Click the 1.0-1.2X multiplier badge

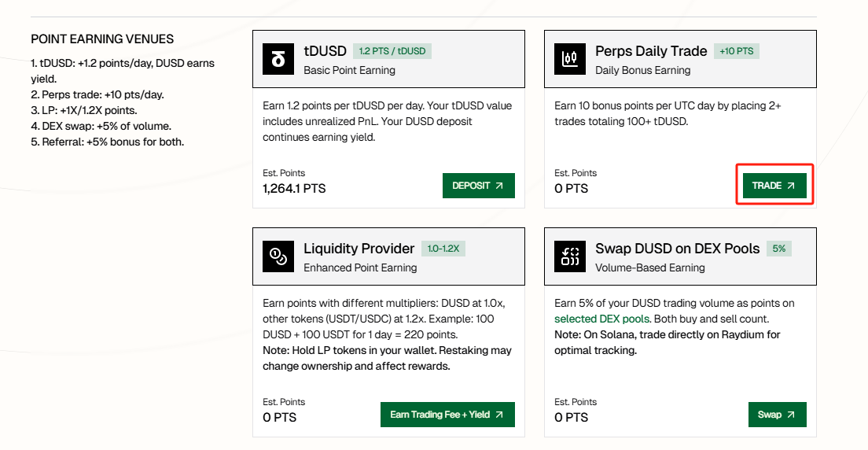click(444, 249)
